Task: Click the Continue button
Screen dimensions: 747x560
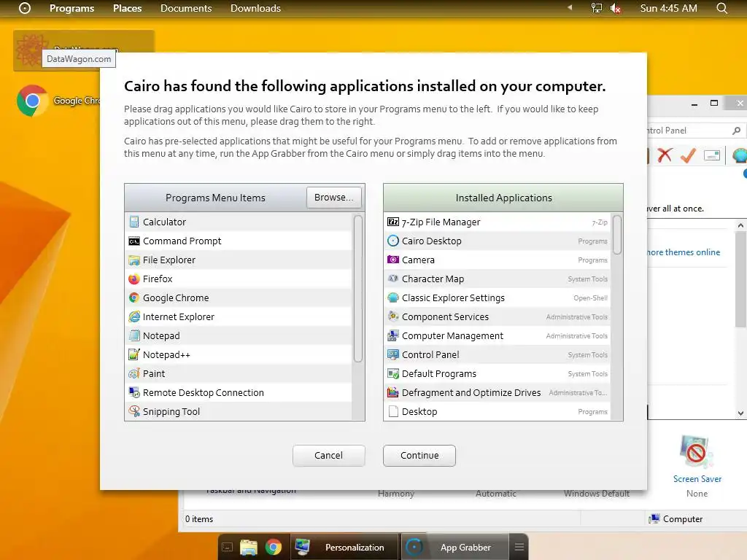Action: [419, 455]
